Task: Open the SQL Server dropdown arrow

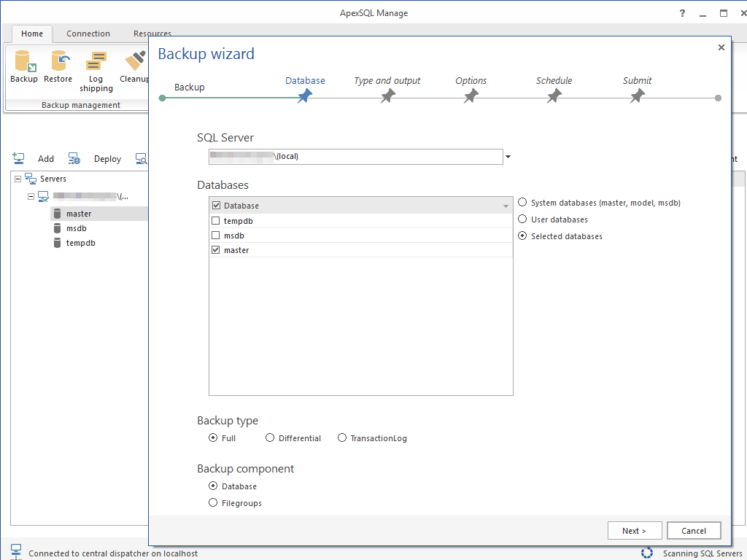Action: pos(508,157)
